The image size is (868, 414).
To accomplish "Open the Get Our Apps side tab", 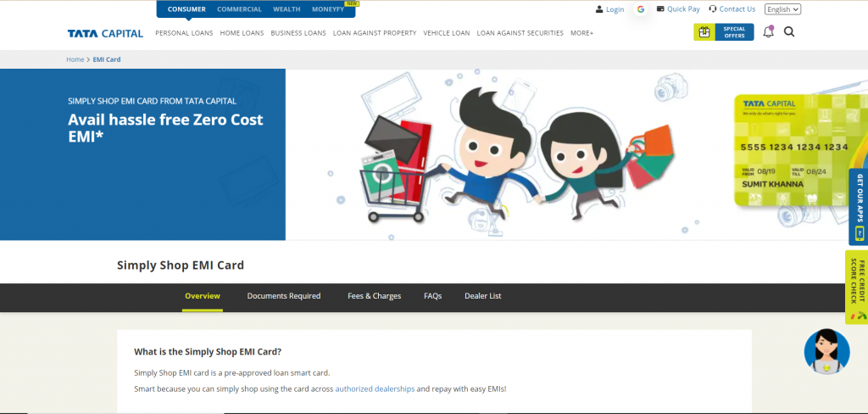I will point(858,207).
